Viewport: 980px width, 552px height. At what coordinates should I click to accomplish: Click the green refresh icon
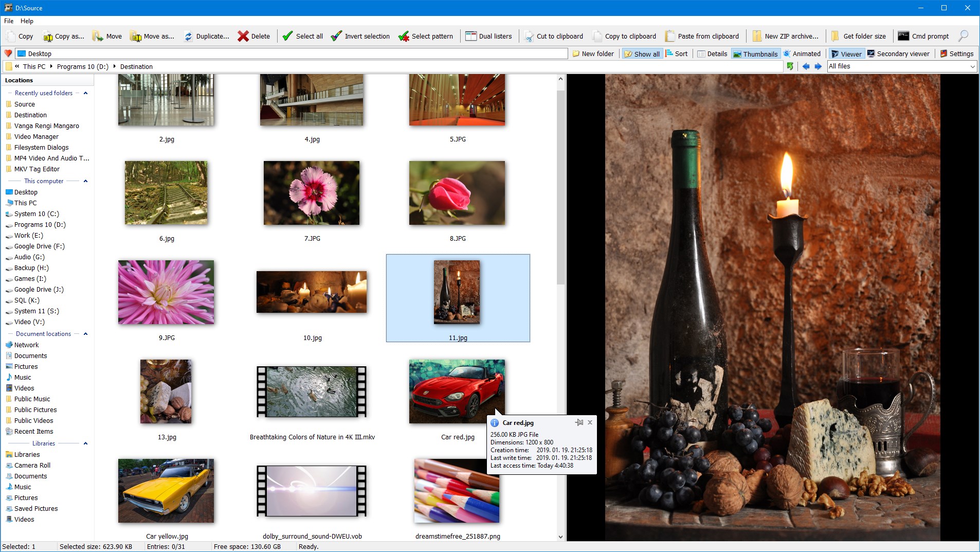point(790,66)
